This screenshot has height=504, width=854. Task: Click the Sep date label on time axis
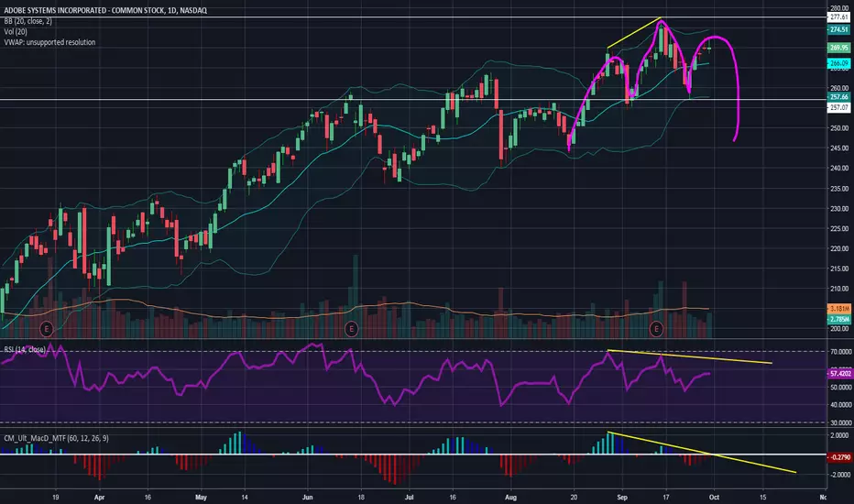(x=622, y=498)
